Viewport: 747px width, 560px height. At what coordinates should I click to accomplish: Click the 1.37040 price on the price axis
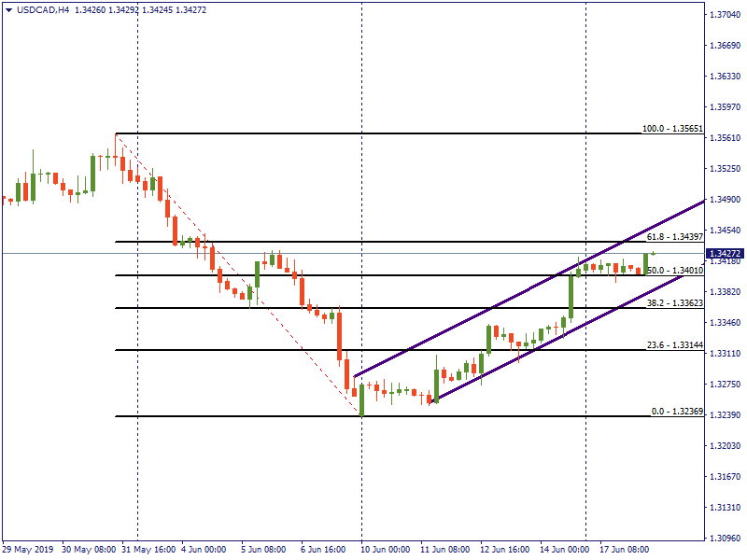tap(726, 15)
